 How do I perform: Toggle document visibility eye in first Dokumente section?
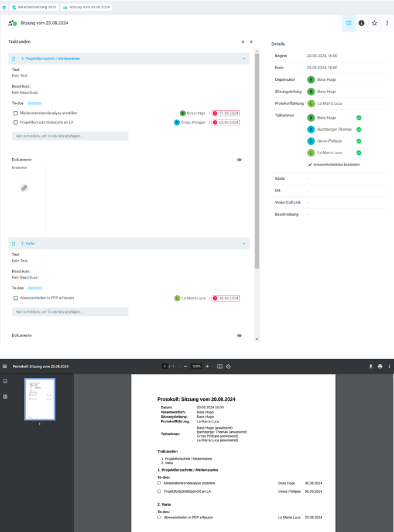(239, 159)
